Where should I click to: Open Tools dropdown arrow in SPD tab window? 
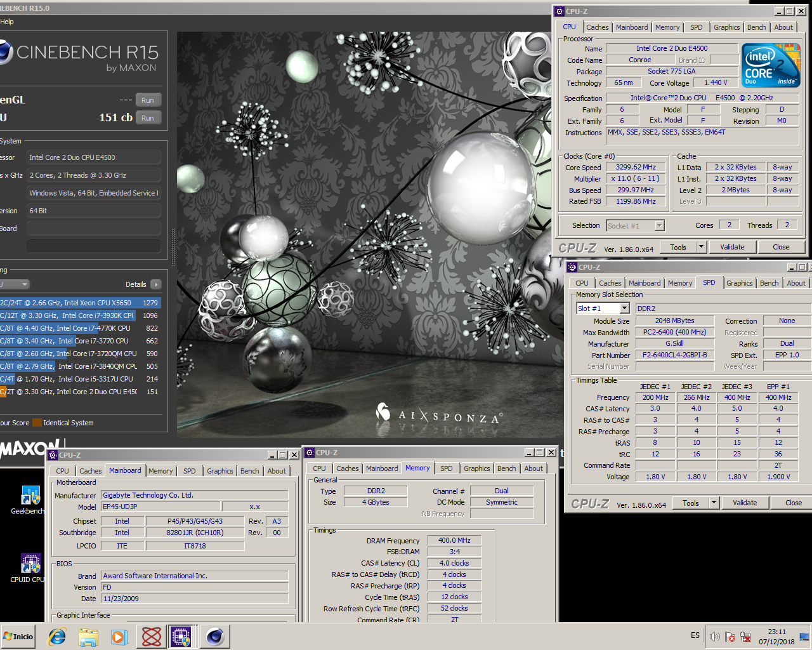point(714,503)
